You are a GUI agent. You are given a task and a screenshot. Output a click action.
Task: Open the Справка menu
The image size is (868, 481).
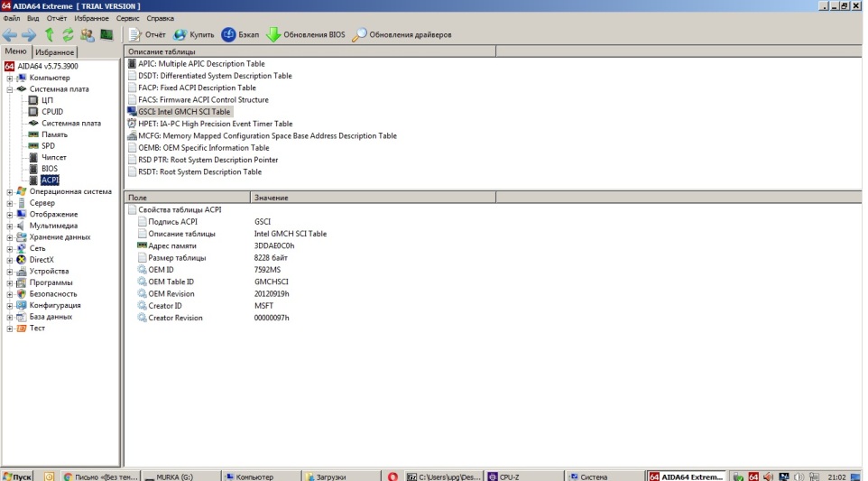(x=160, y=18)
